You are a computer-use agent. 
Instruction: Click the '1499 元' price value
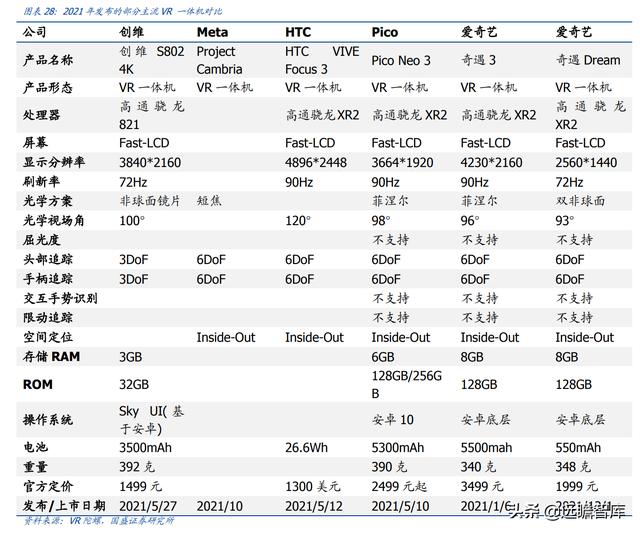[140, 486]
